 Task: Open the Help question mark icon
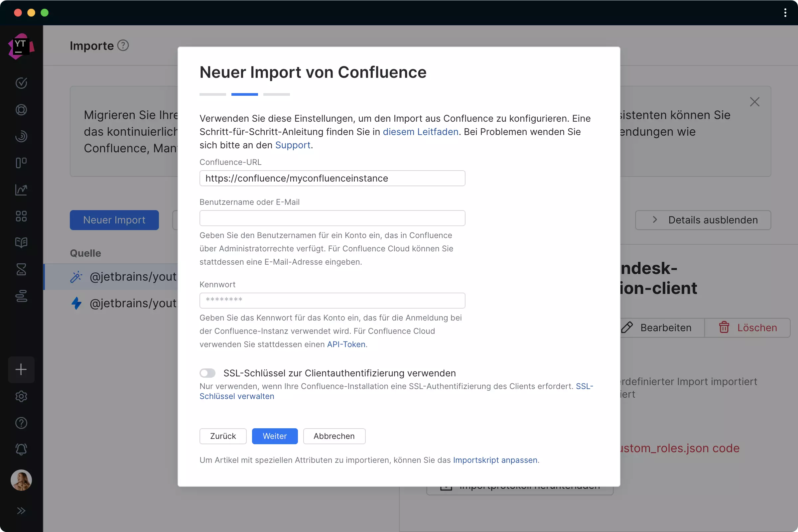[x=21, y=423]
